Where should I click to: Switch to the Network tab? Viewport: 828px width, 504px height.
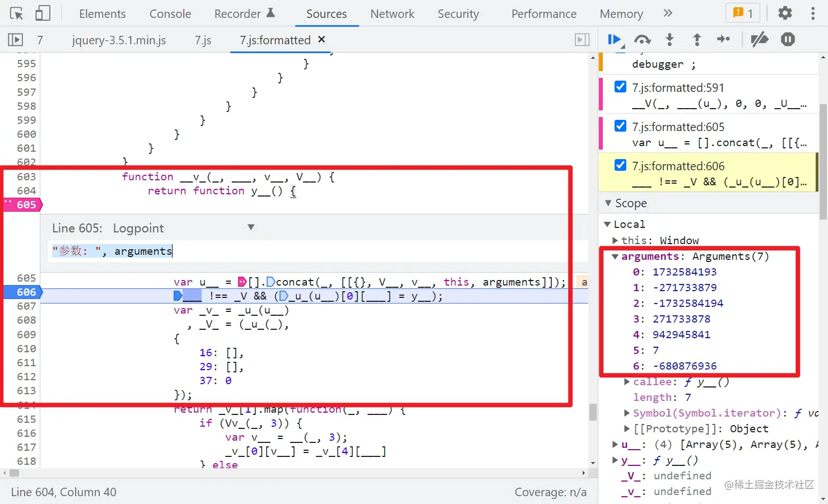pos(392,13)
